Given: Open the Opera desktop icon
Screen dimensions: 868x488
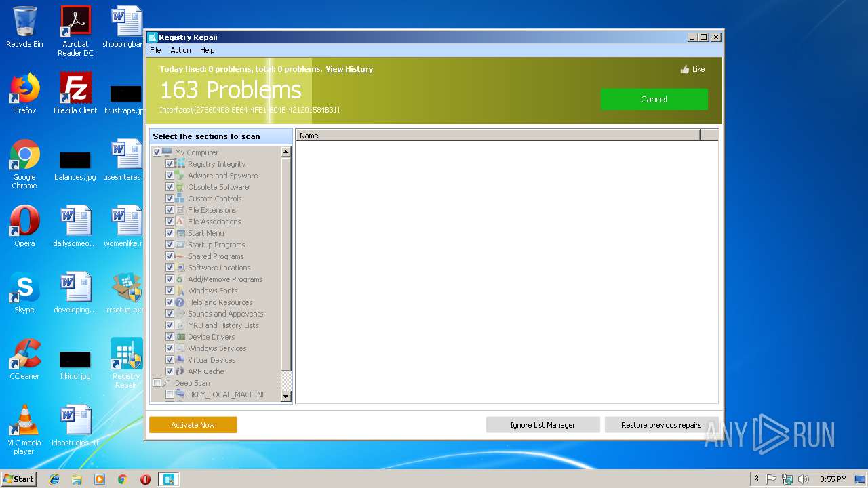Looking at the screenshot, I should coord(24,226).
